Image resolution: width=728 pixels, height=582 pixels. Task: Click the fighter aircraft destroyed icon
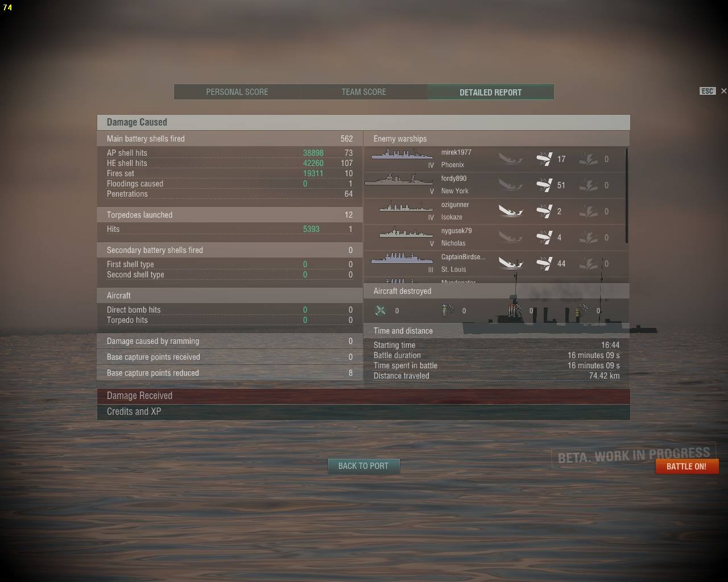[x=380, y=310]
